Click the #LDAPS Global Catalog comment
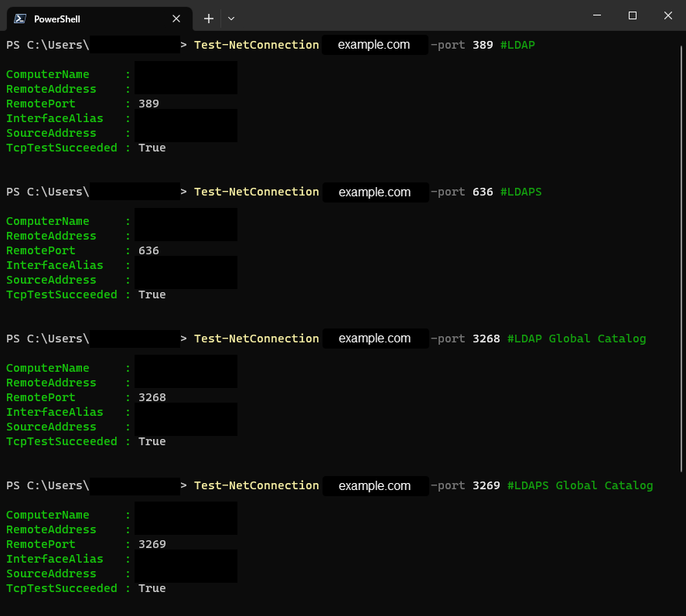 [x=580, y=485]
